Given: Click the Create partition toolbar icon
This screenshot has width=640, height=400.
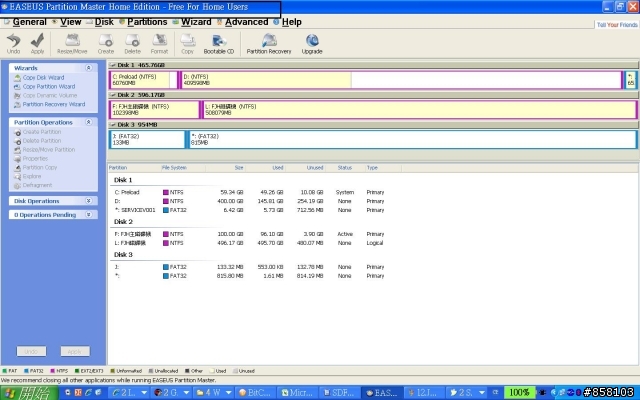Looking at the screenshot, I should [x=106, y=44].
